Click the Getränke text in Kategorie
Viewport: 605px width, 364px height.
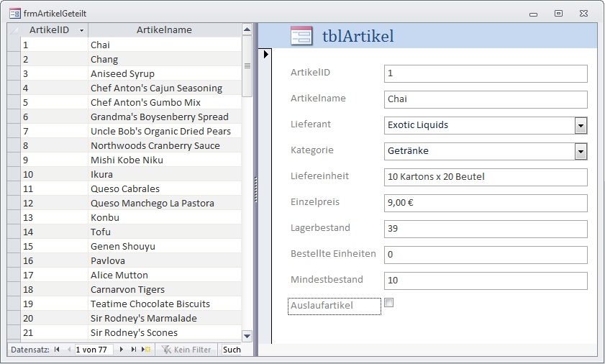click(408, 151)
